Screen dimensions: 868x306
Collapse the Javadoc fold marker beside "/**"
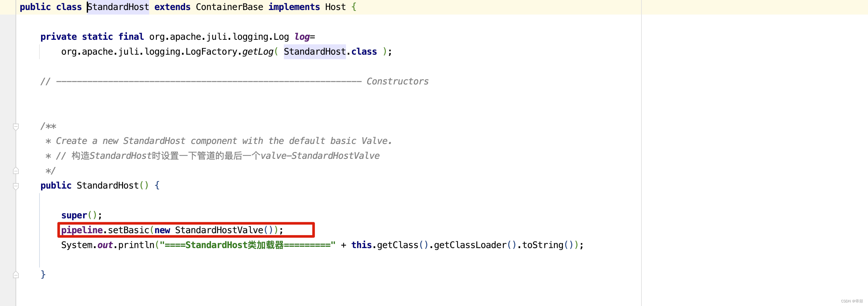pyautogui.click(x=16, y=126)
